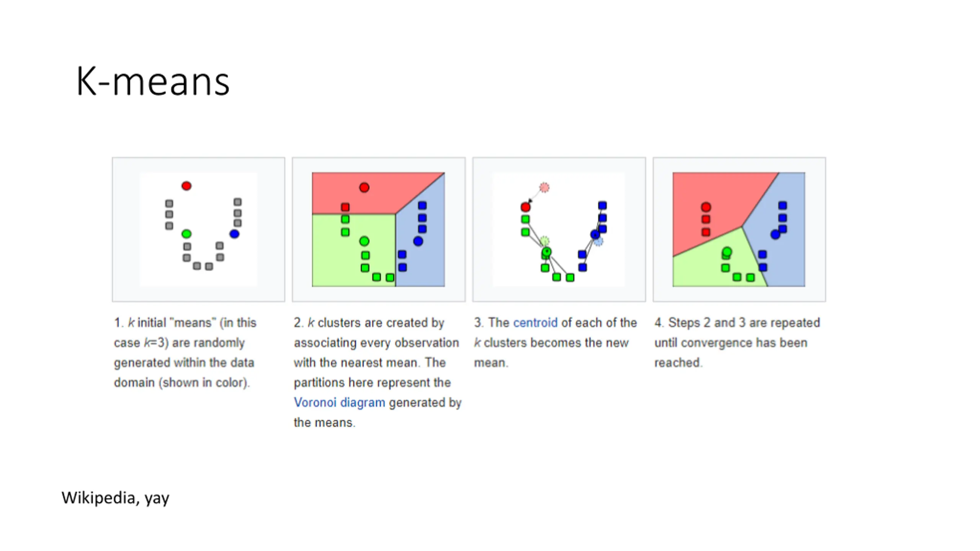Viewport: 980px width, 551px height.
Task: Click the red mean circle in the step 2 diagram
Action: click(364, 187)
